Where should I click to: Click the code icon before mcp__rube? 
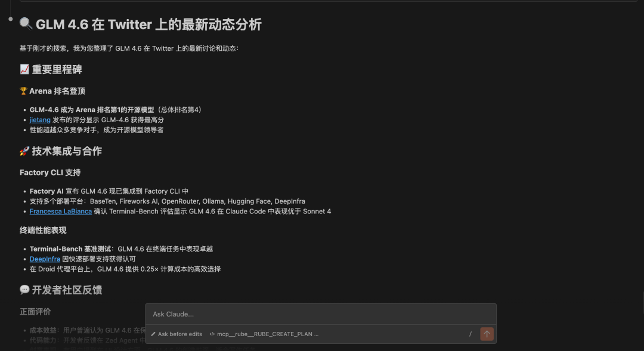point(212,334)
